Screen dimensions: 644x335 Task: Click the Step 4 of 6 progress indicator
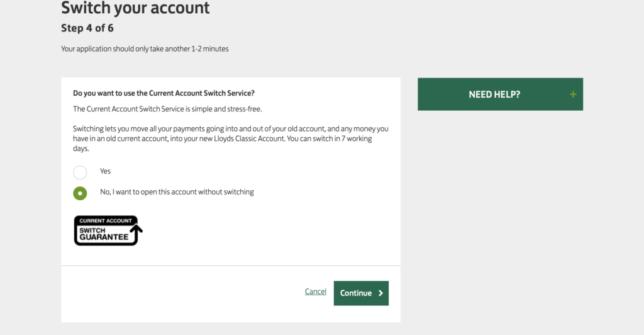87,28
